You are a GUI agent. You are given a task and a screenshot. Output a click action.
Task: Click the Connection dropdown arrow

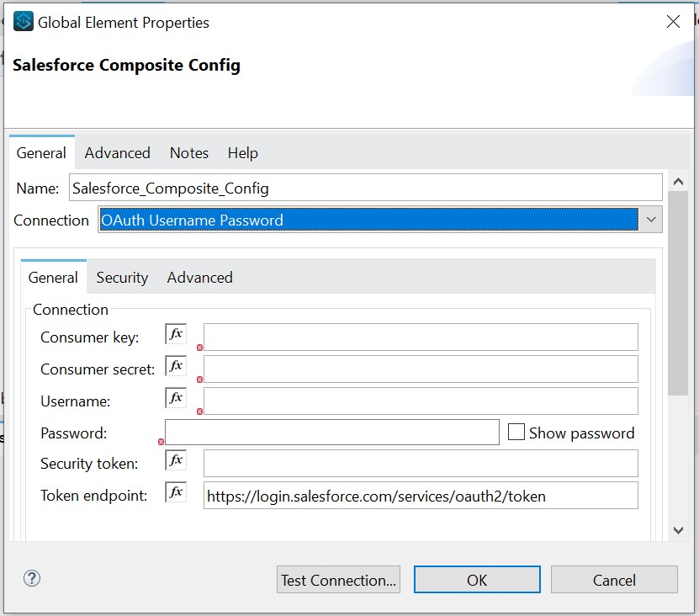tap(651, 220)
